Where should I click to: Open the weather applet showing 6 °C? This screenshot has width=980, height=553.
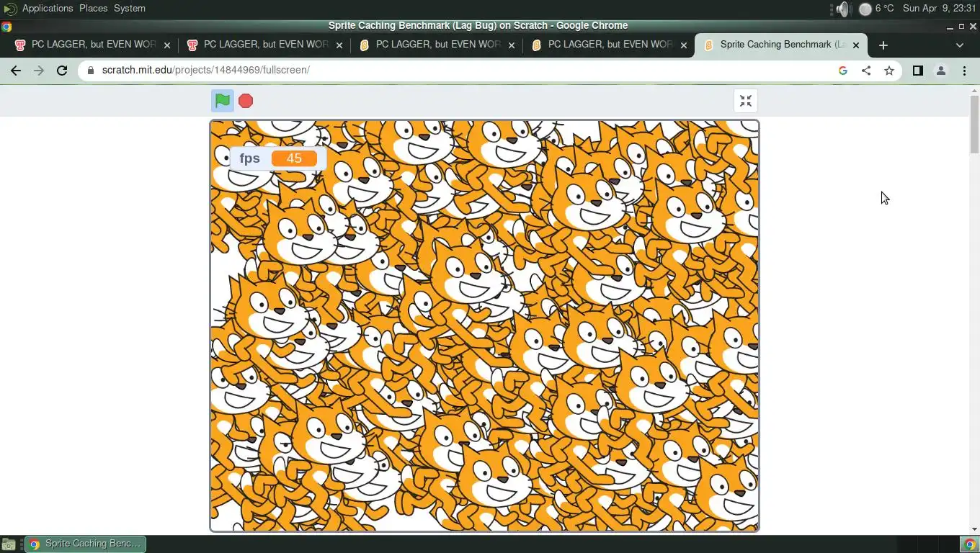[877, 9]
